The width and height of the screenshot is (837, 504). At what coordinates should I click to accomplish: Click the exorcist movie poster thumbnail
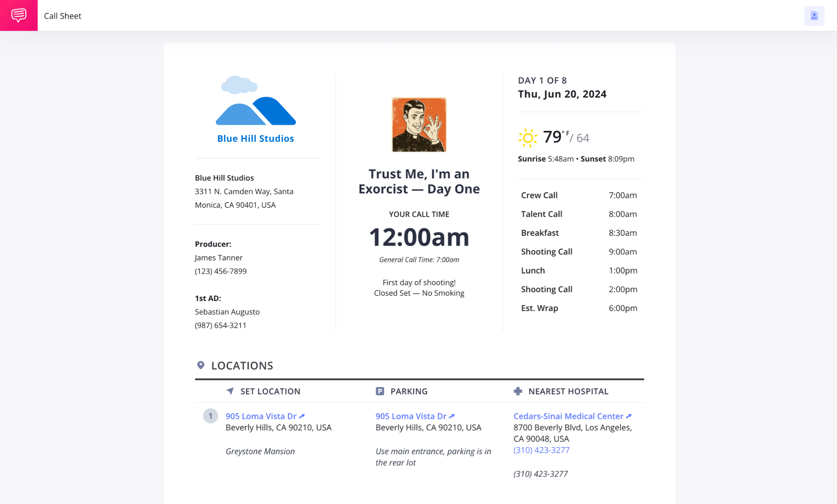click(x=419, y=125)
